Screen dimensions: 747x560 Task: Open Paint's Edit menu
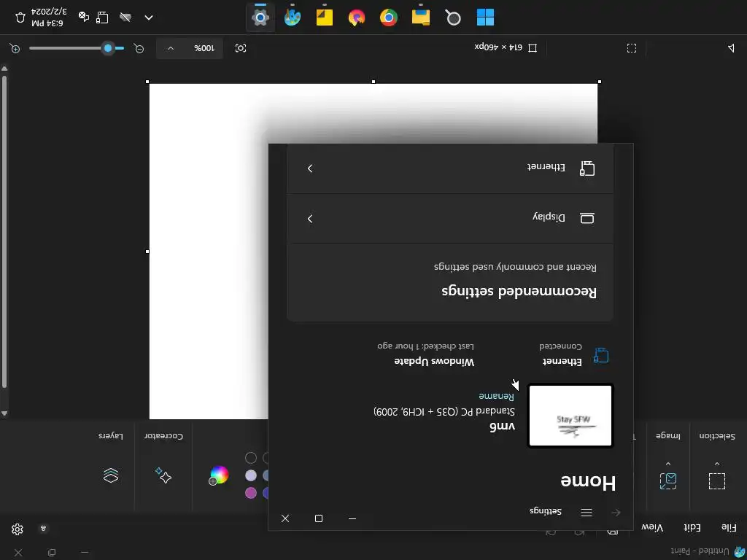point(692,527)
